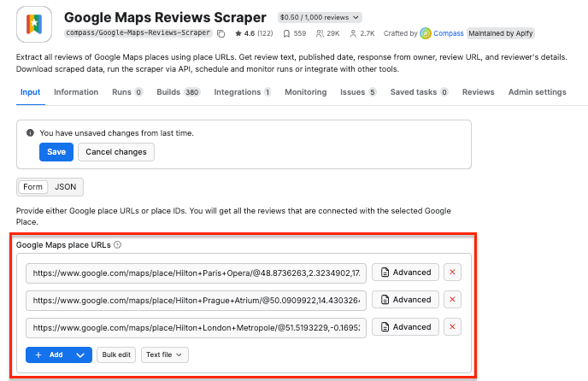Open the Monitoring tab
The image size is (588, 381).
click(306, 92)
